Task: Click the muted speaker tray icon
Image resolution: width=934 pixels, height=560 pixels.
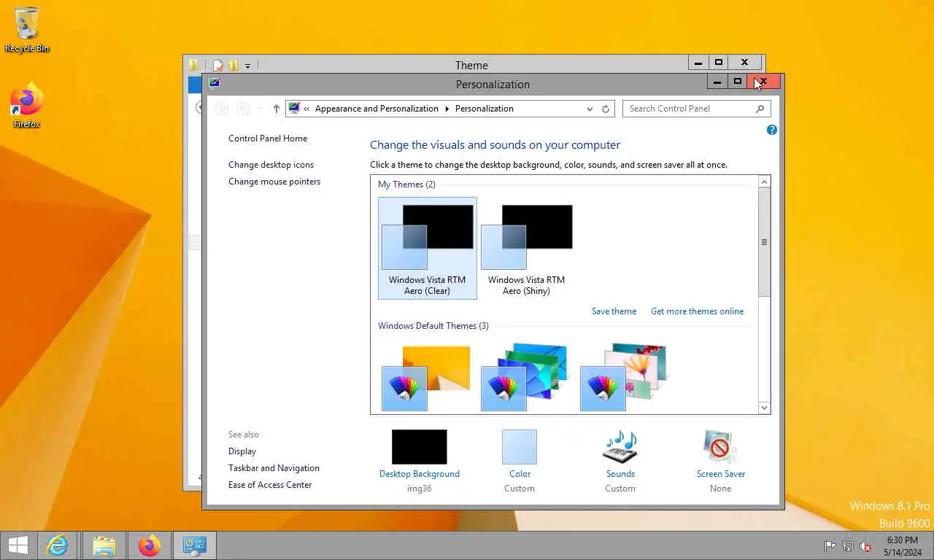Action: (x=865, y=545)
